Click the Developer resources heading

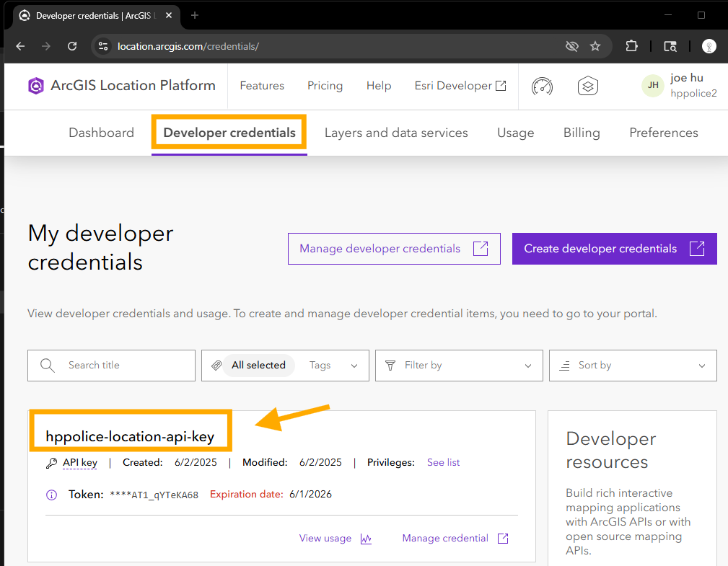[x=611, y=451]
